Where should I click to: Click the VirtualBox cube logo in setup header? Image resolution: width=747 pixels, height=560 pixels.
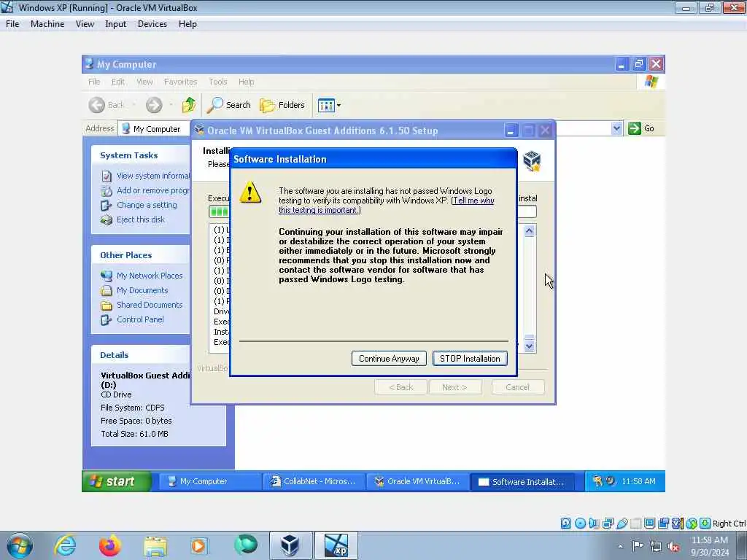[x=532, y=161]
